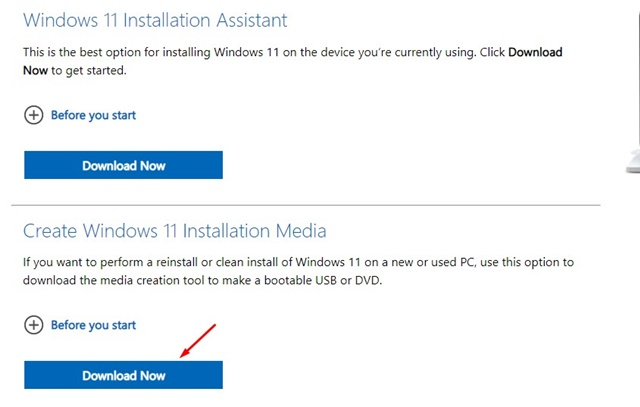Click the Create Windows 11 Installation Media heading

[x=175, y=231]
